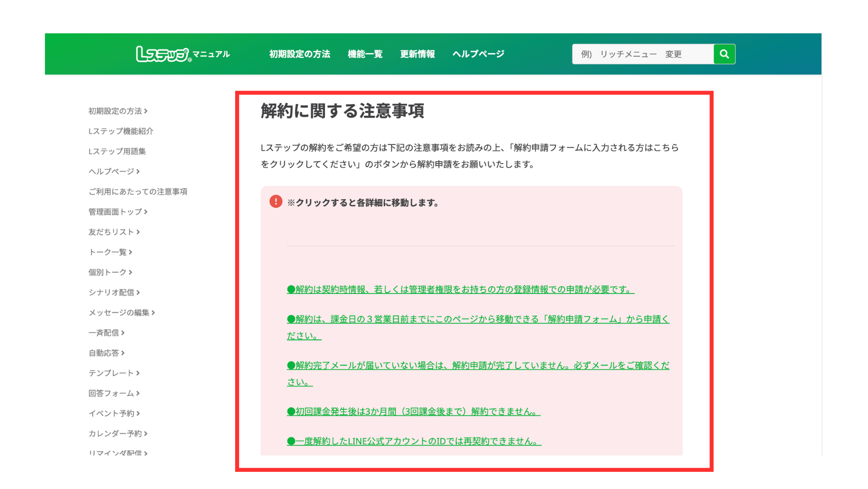The width and height of the screenshot is (868, 489).
Task: Click the green search magnifier button
Action: coord(724,54)
